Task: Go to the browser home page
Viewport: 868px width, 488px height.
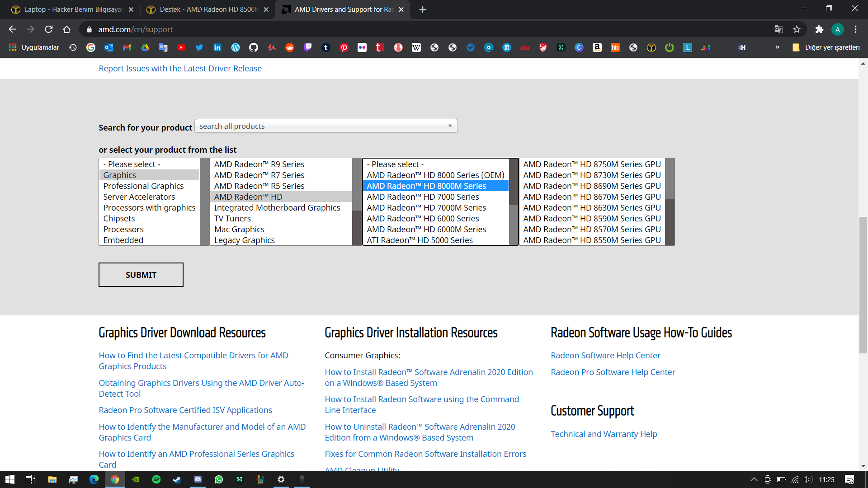Action: (66, 29)
